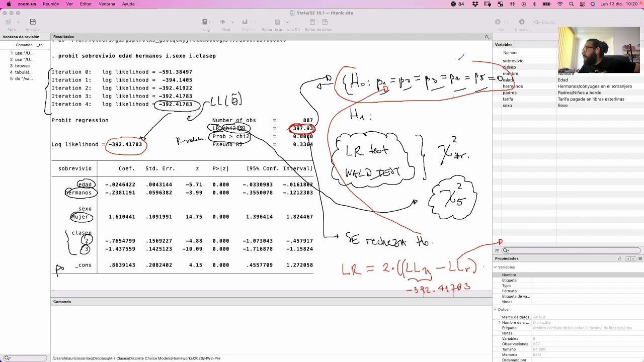
Task: Select history command 'browse'
Action: [23, 66]
